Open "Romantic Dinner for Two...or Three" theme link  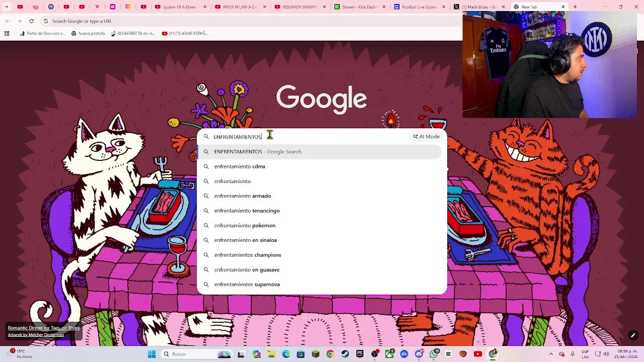click(44, 328)
